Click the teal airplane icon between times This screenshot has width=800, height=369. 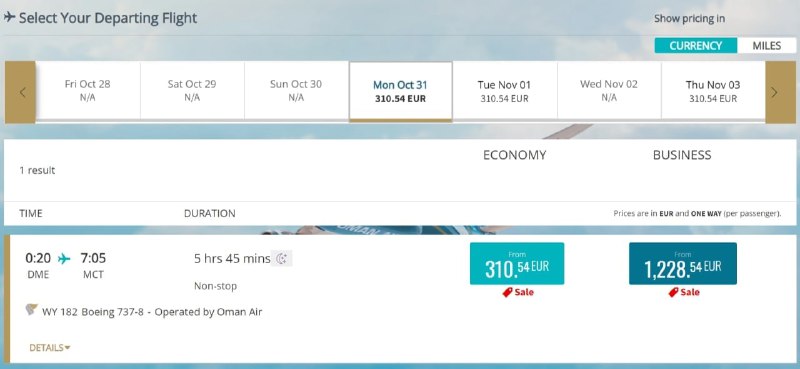64,259
